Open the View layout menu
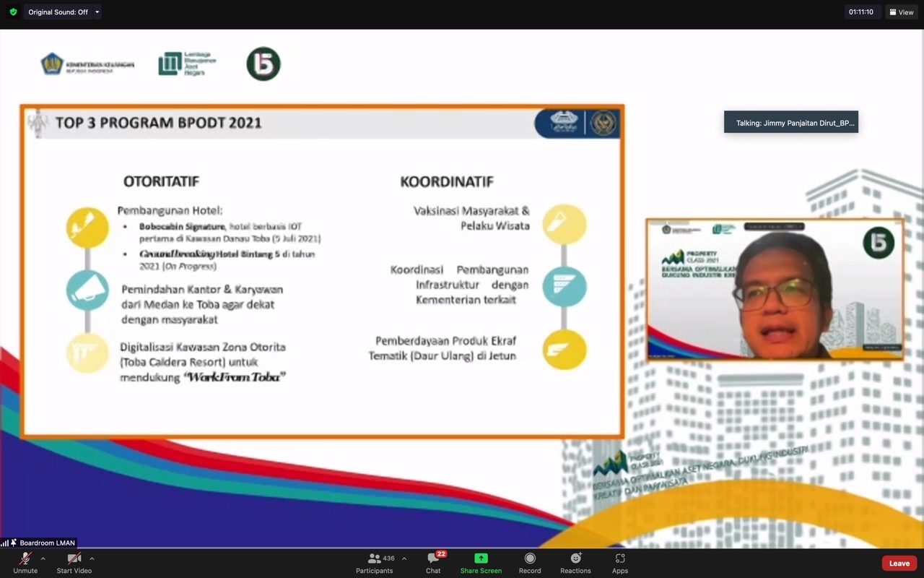 902,12
